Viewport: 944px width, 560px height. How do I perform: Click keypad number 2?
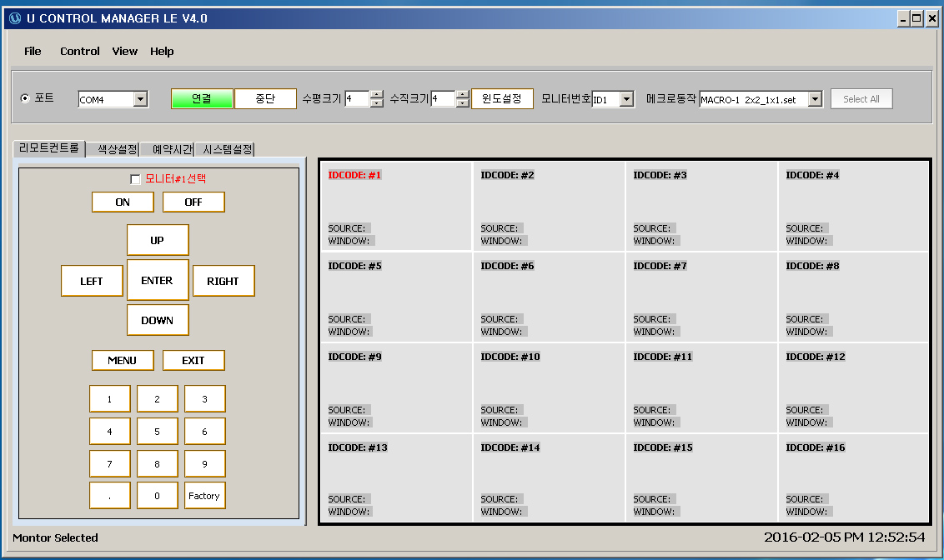pos(157,399)
